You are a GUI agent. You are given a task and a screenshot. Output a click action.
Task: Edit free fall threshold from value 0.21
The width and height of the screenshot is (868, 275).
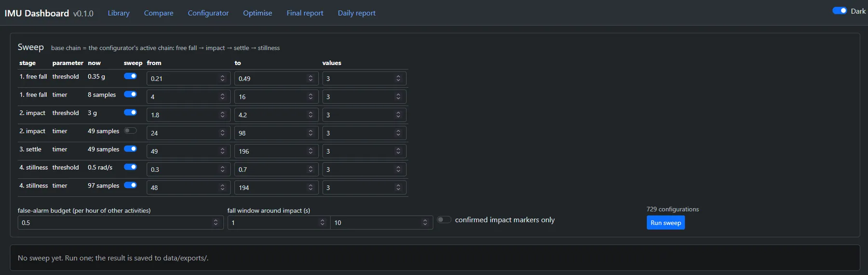coord(188,78)
